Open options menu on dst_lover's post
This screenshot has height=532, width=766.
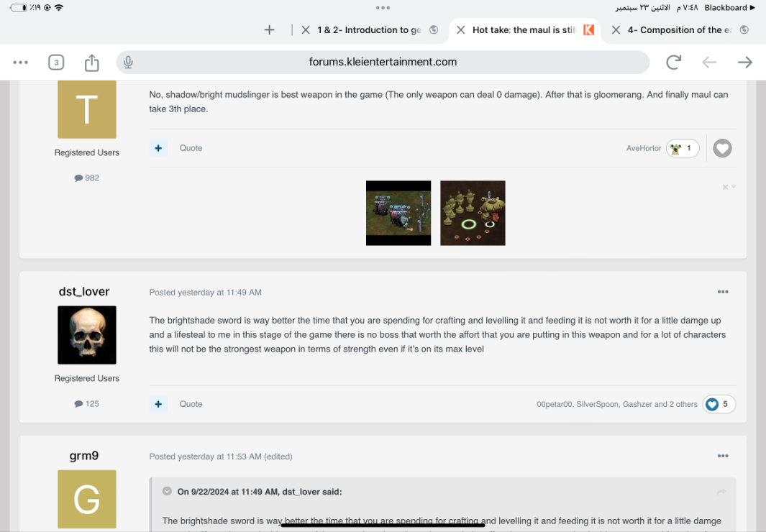click(x=723, y=292)
